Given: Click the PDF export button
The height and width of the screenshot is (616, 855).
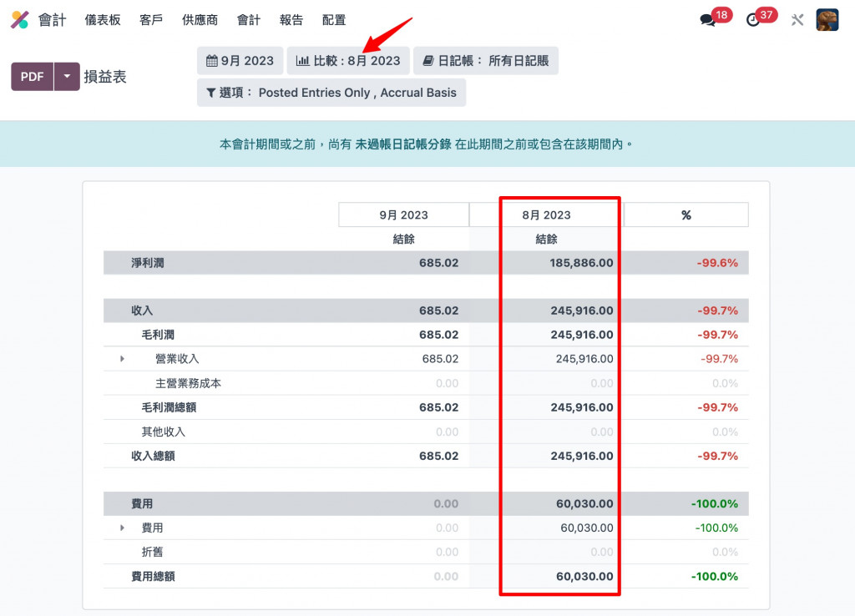Looking at the screenshot, I should click(33, 76).
